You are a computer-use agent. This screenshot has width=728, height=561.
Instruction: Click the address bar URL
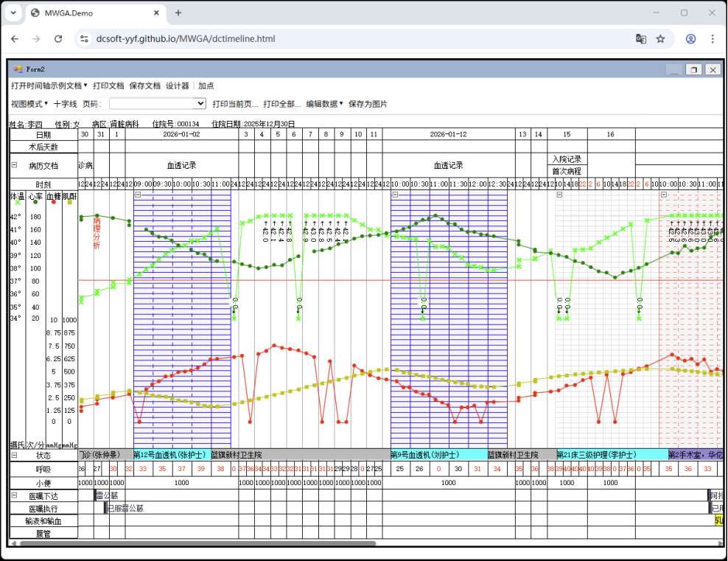coord(186,39)
